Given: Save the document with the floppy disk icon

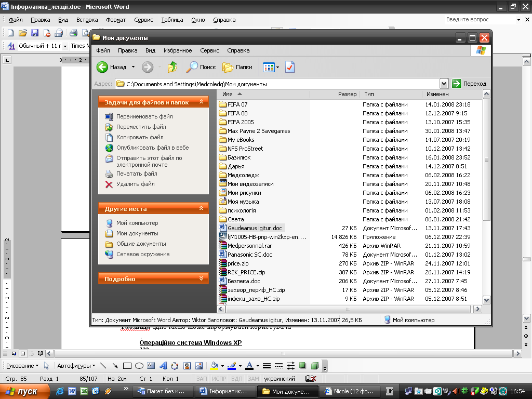Looking at the screenshot, I should coord(35,33).
